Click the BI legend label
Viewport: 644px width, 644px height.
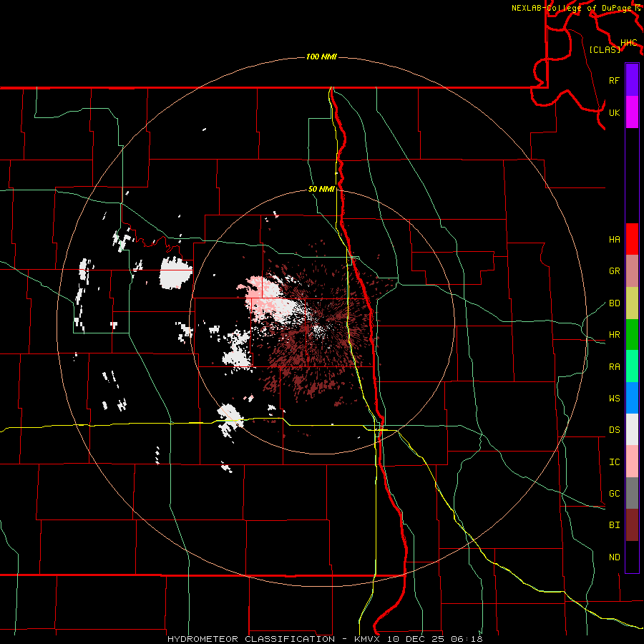[x=615, y=525]
